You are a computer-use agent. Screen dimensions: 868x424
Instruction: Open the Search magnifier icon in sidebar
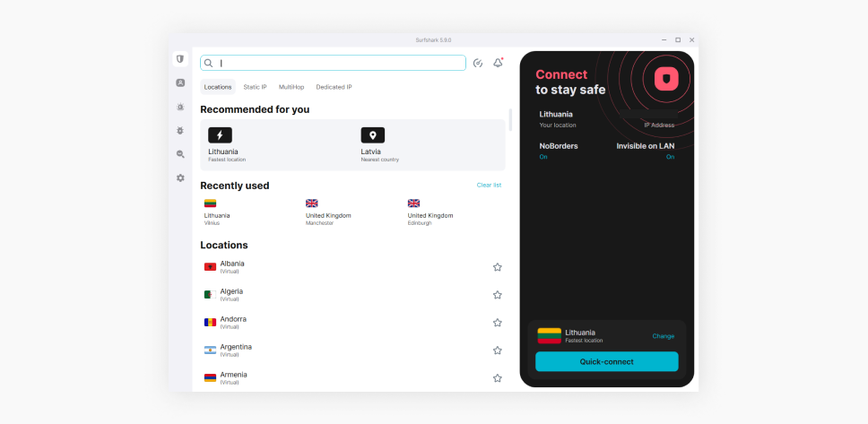[x=180, y=154]
